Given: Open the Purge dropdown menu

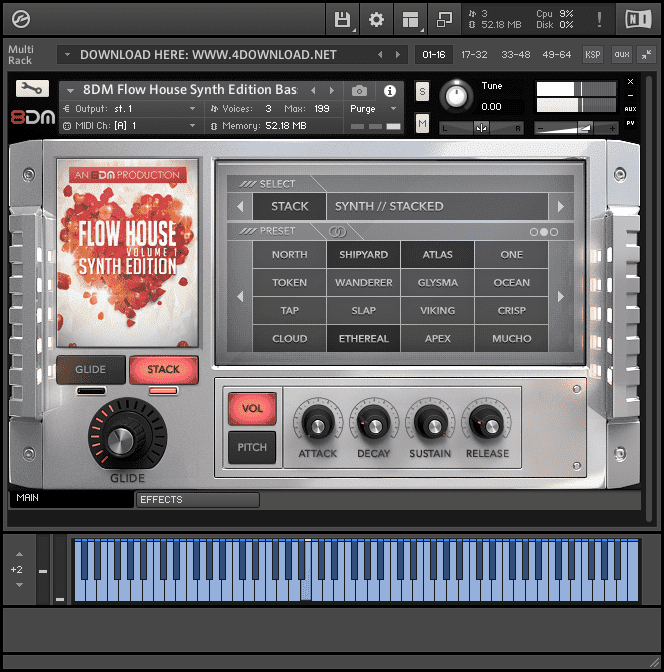Looking at the screenshot, I should pyautogui.click(x=373, y=109).
